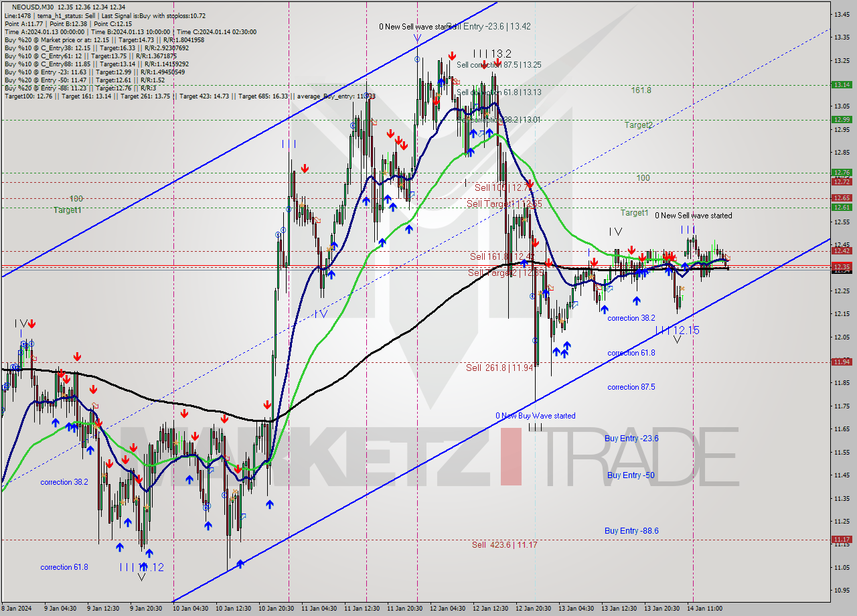Click 'Sell correction 87.5 | 13.25' label
This screenshot has width=857, height=616.
[499, 65]
